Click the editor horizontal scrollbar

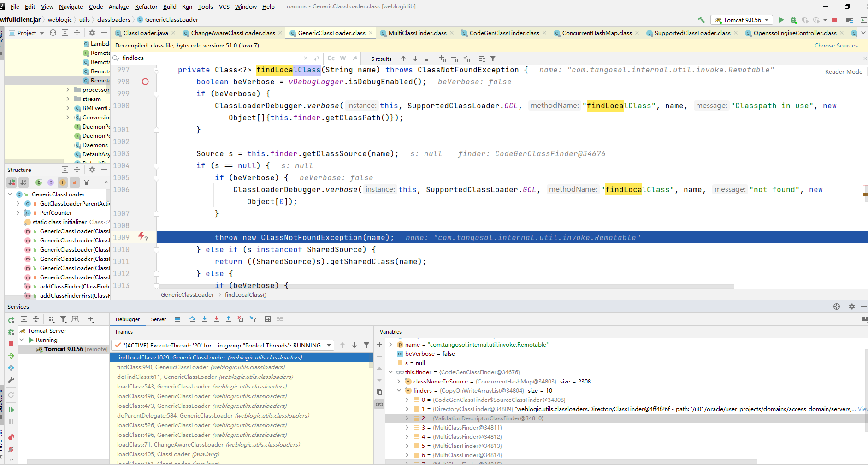point(446,287)
